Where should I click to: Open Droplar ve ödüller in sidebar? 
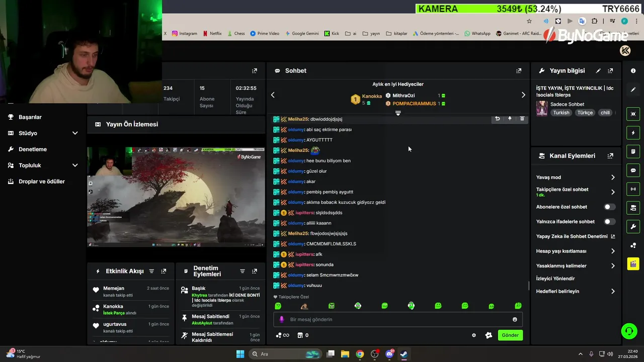click(42, 182)
